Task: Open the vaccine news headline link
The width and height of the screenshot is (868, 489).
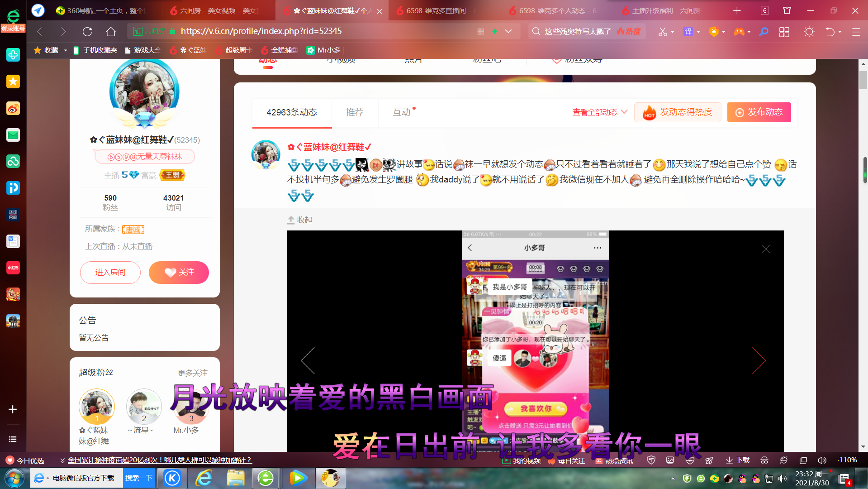Action: coord(159,460)
